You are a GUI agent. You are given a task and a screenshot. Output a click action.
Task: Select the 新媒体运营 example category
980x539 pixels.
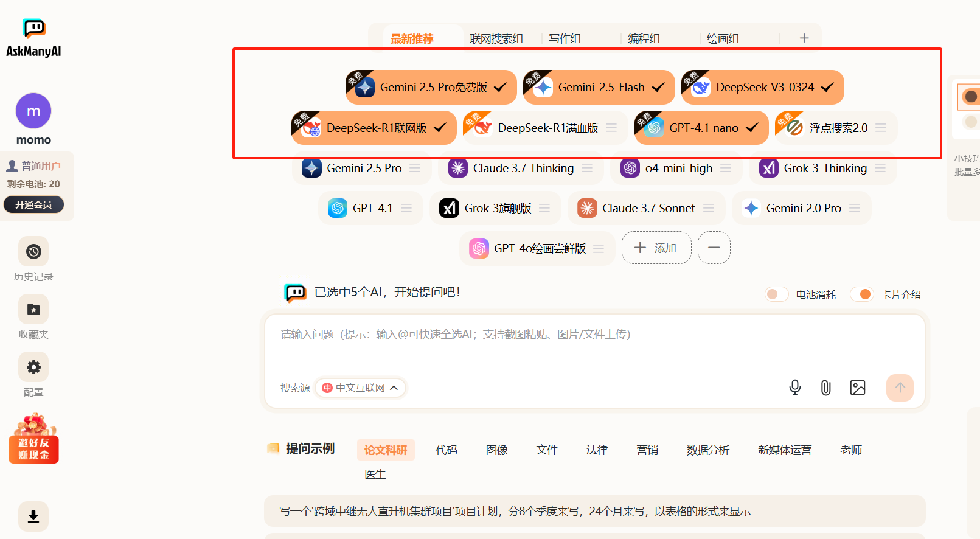[x=785, y=450]
